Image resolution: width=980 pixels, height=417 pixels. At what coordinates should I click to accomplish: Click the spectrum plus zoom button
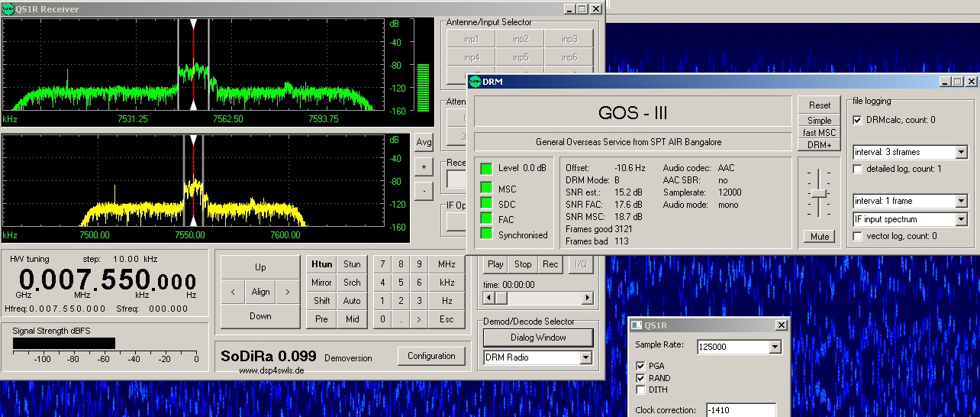[x=424, y=166]
